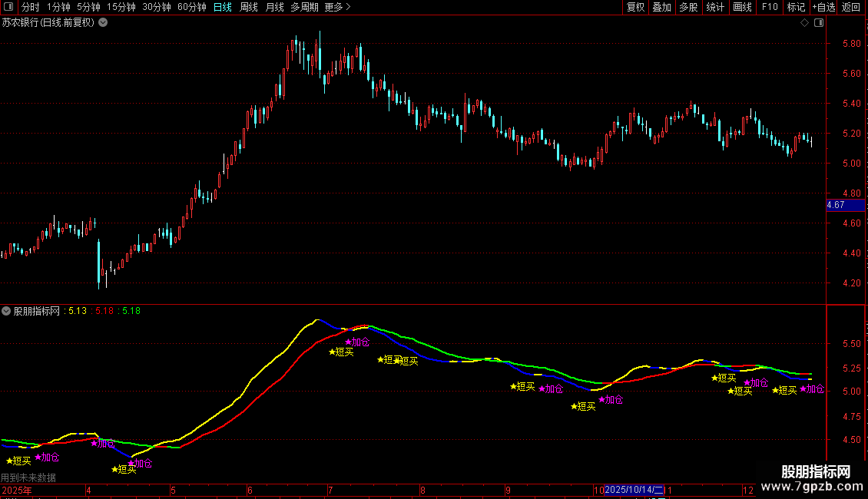The width and height of the screenshot is (868, 499).
Task: Click the 5.50 indicator axis label
Action: 851,344
